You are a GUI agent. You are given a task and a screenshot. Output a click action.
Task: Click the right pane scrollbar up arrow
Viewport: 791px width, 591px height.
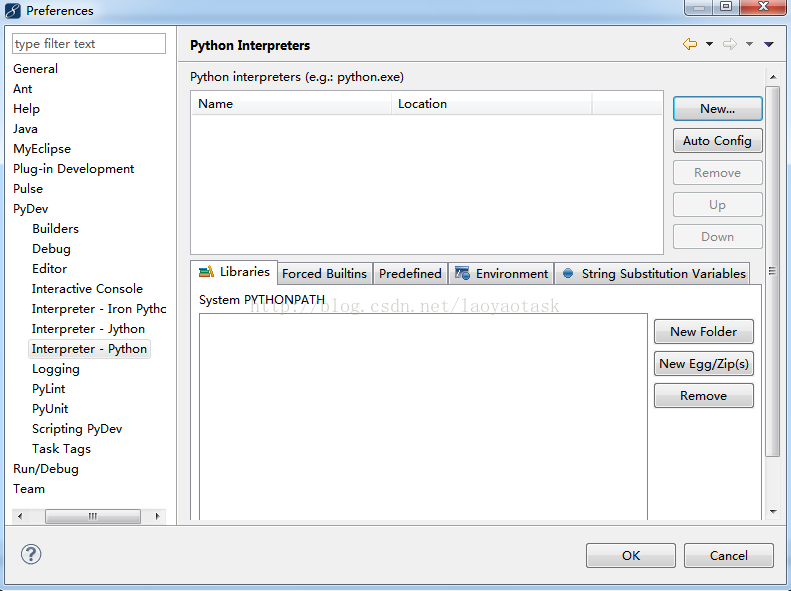pos(773,77)
